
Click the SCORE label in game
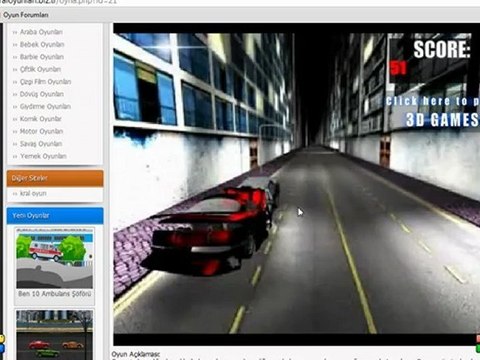pos(442,50)
